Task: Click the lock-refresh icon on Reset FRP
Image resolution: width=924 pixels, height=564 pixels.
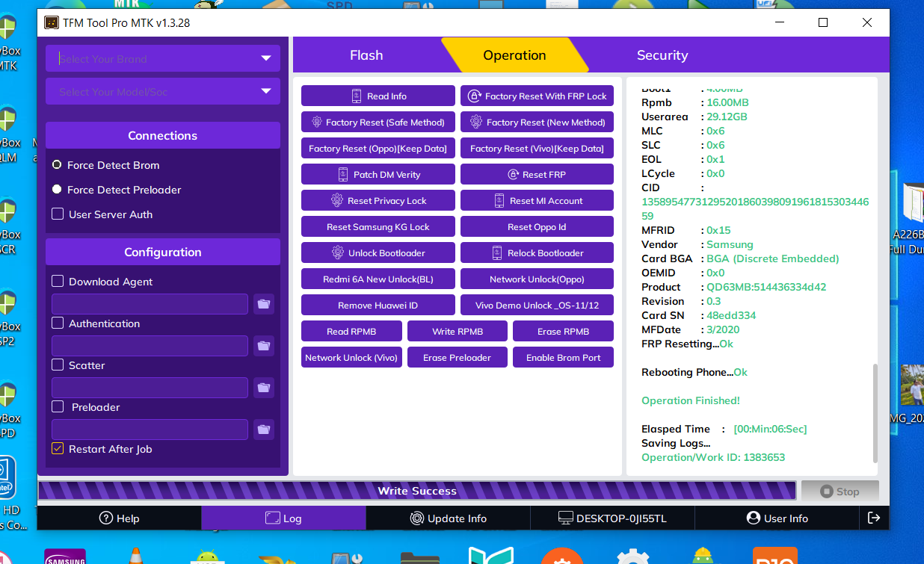Action: 514,175
